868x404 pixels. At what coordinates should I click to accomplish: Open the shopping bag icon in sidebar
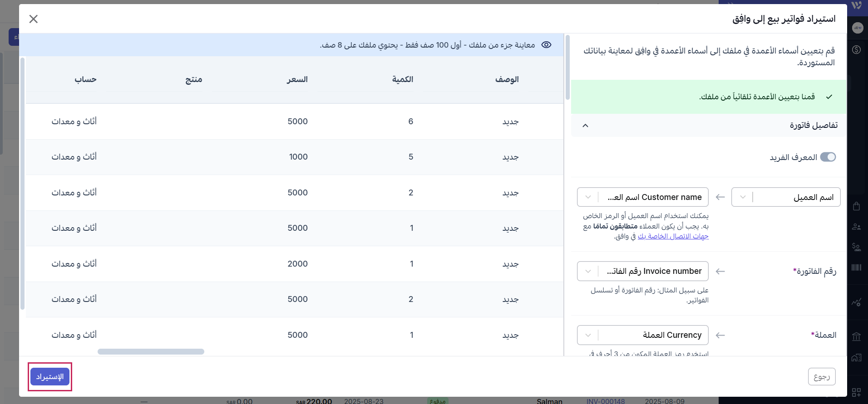tap(856, 206)
